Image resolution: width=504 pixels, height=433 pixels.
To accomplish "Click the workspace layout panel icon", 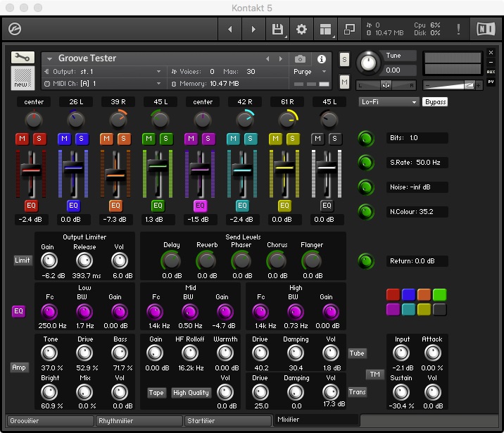I will (x=325, y=30).
